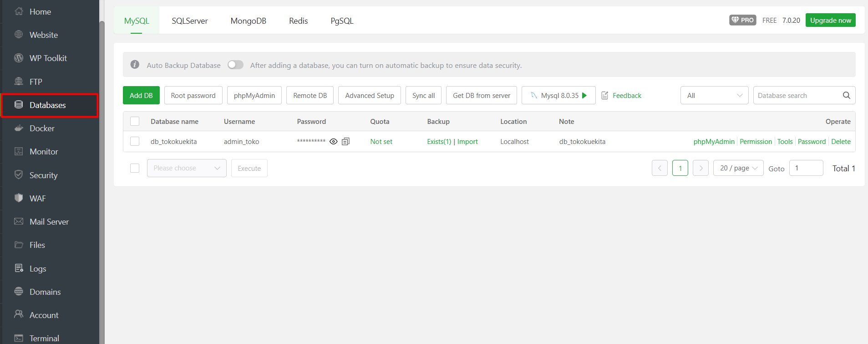
Task: Open WAF via its shield icon
Action: (19, 198)
